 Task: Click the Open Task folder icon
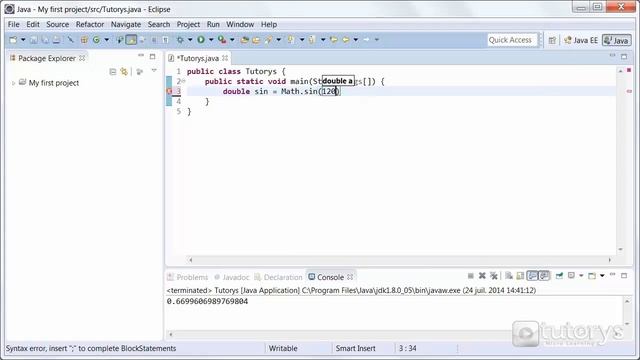pos(256,40)
